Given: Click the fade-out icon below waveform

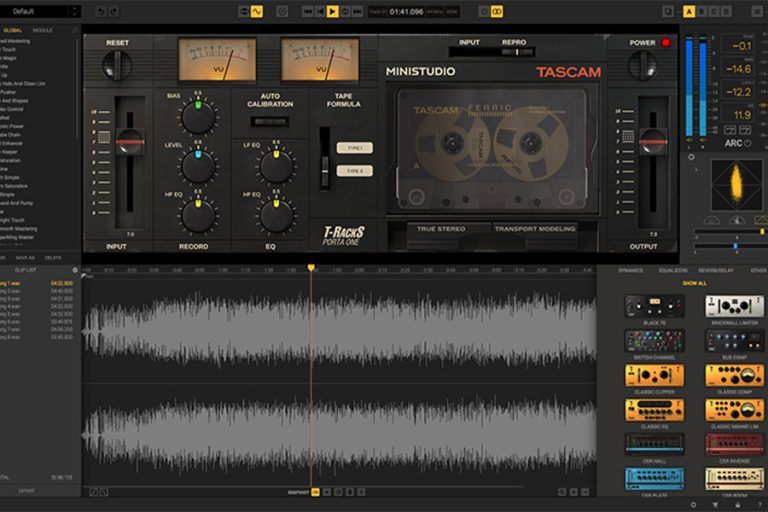Looking at the screenshot, I should 104,492.
